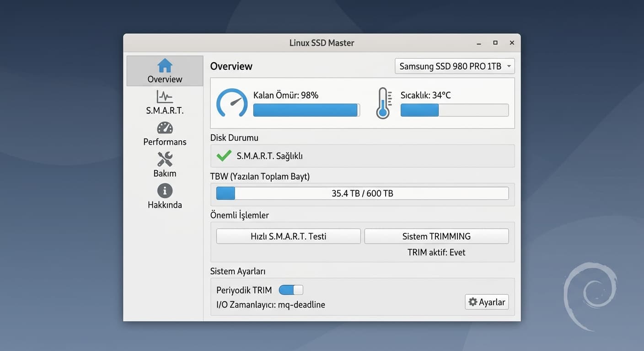Click the Kalan Ömür progress bar

tap(306, 110)
